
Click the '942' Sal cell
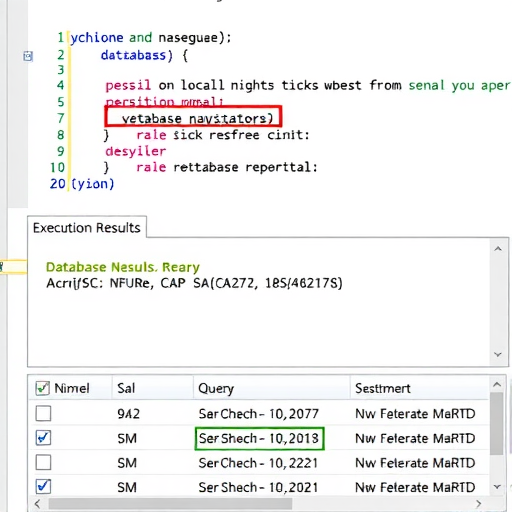coord(129,414)
